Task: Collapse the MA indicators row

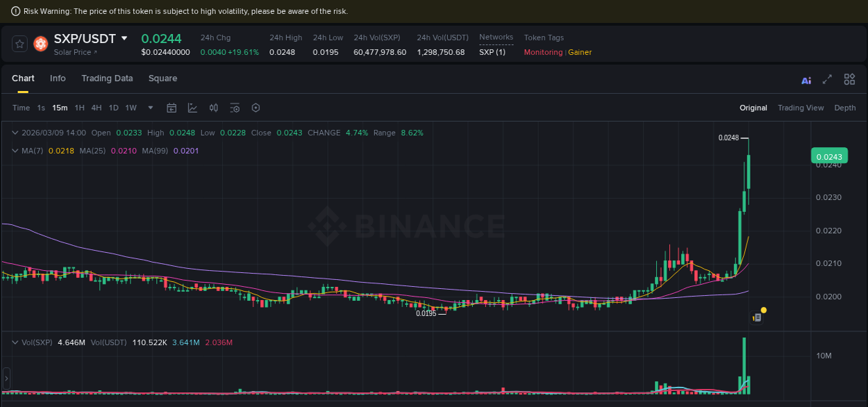Action: 14,150
